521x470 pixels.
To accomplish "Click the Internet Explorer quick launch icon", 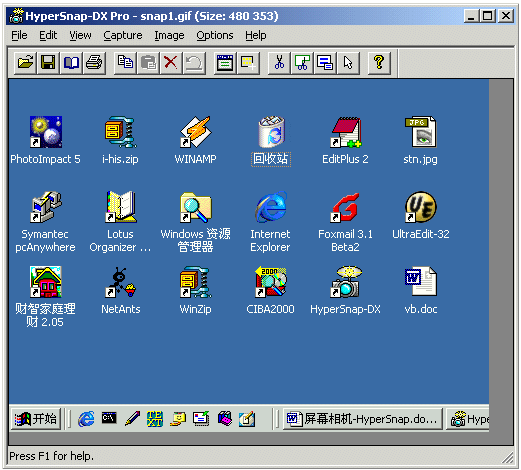I will [86, 419].
